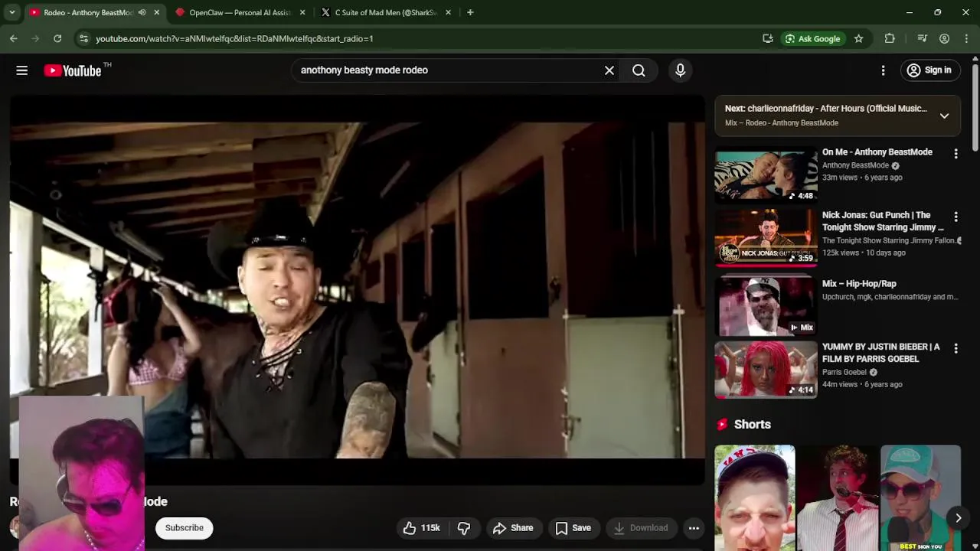Open browser extensions puzzle icon
The image size is (980, 551).
point(890,38)
